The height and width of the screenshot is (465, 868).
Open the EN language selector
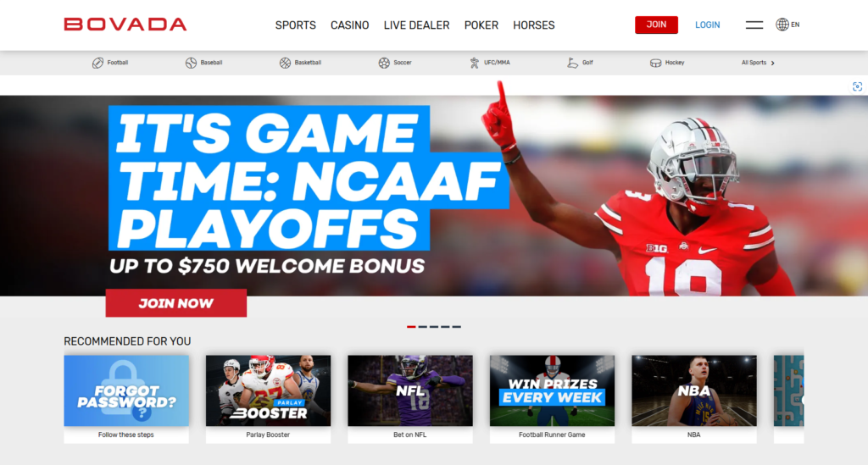pyautogui.click(x=787, y=25)
